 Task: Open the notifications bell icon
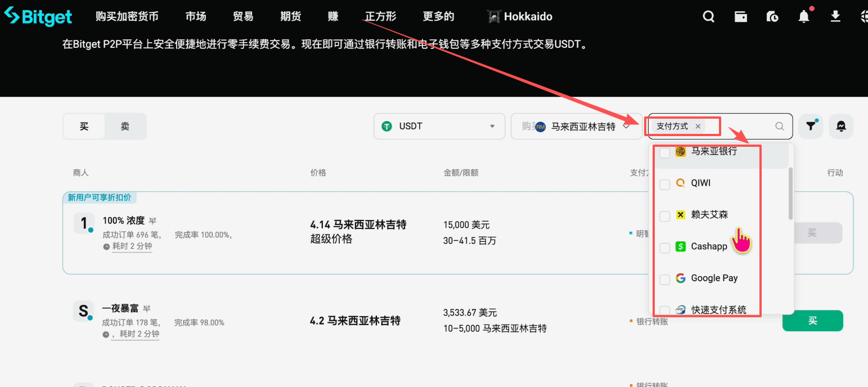click(x=804, y=16)
